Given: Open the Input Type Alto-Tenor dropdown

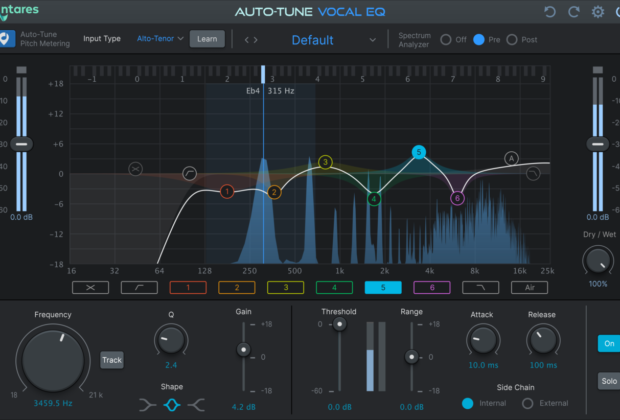Looking at the screenshot, I should tap(160, 39).
